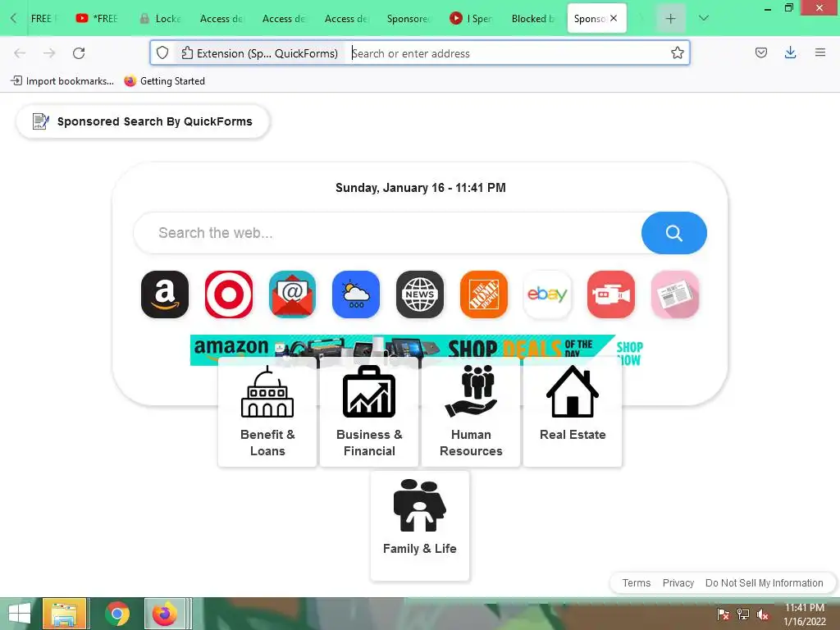This screenshot has height=630, width=840.
Task: Open the Human Resources category card
Action: [471, 412]
